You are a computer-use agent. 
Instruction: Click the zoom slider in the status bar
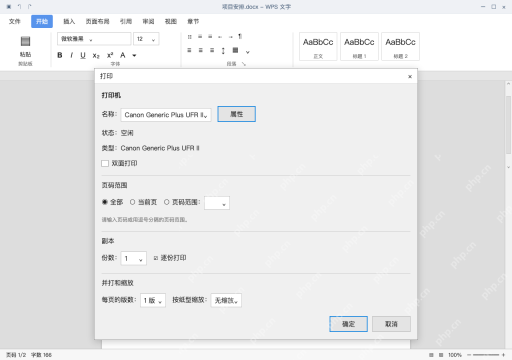[x=486, y=355]
